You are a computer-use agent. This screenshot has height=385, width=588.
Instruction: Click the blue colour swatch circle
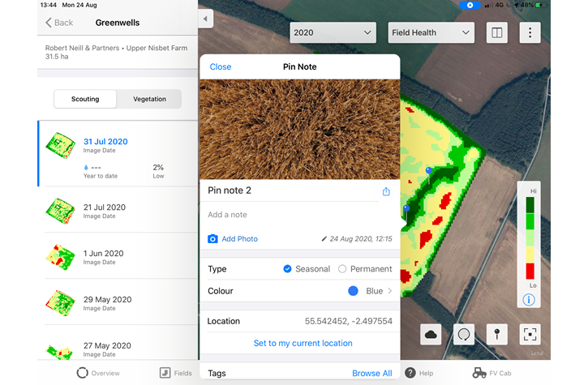click(353, 291)
